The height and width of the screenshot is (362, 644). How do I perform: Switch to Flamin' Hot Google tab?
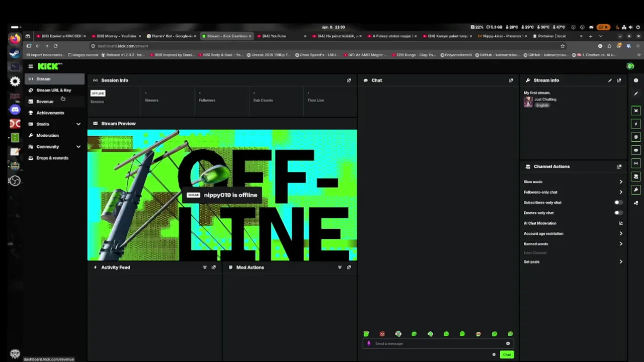click(171, 36)
